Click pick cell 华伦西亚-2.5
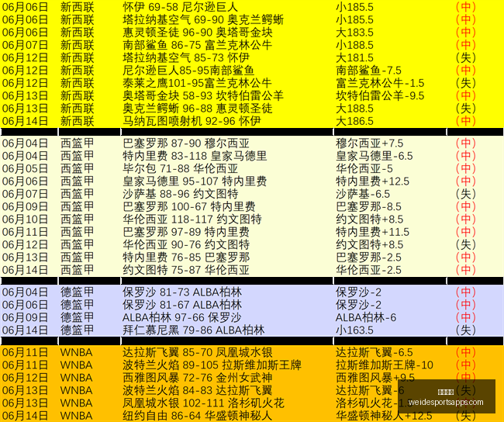504x422 pixels. click(x=368, y=270)
